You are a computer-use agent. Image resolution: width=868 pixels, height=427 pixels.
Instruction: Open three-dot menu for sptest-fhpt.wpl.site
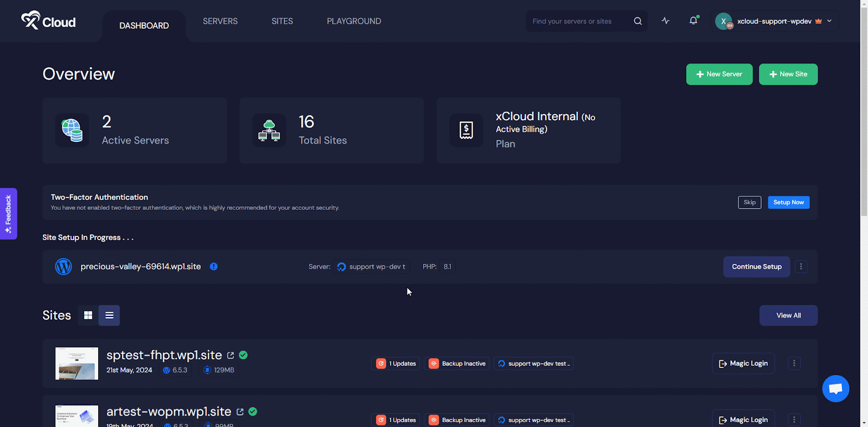pyautogui.click(x=794, y=364)
